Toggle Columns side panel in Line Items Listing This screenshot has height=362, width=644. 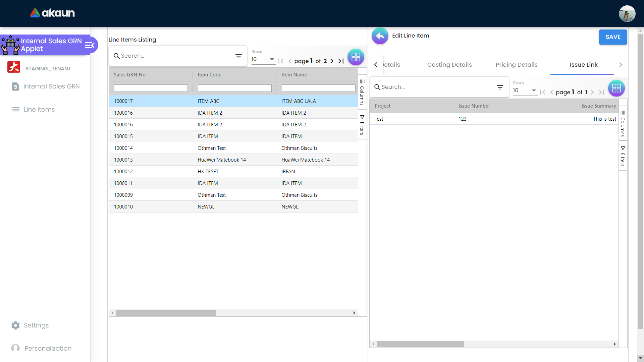(x=362, y=92)
